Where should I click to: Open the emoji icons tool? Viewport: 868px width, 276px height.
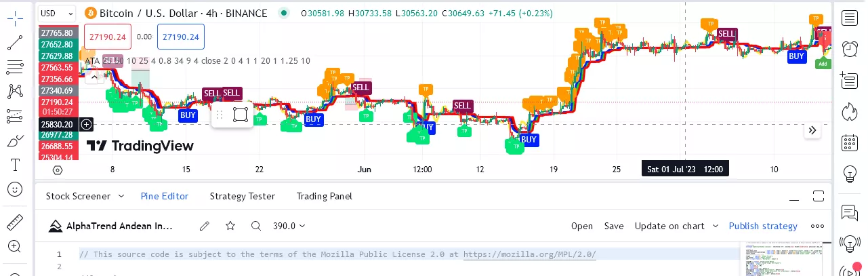15,189
